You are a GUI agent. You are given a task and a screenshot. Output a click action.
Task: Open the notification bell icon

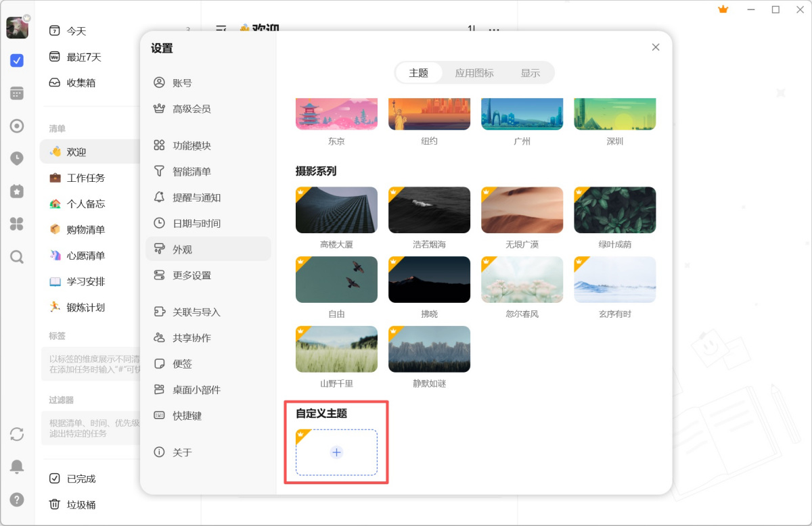tap(17, 467)
